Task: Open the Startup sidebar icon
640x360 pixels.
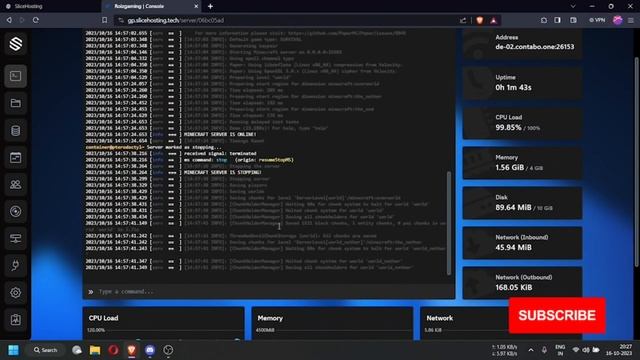Action: coord(16,265)
